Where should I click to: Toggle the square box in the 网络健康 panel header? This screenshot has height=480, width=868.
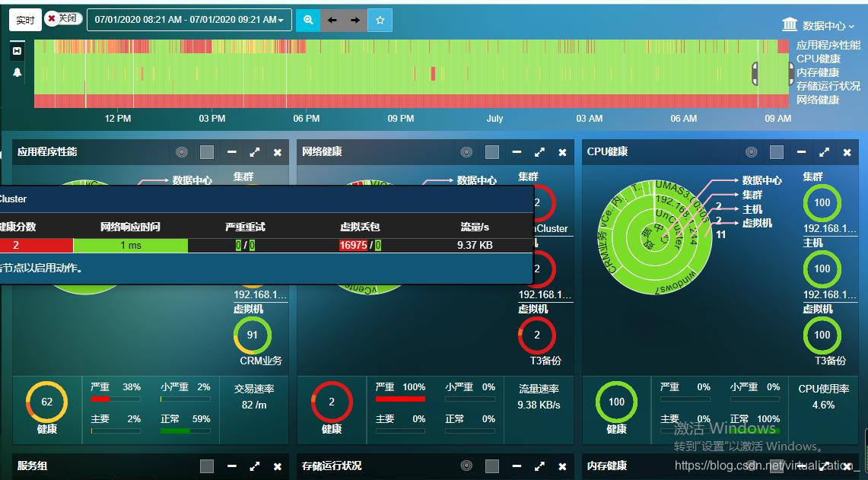pos(492,151)
